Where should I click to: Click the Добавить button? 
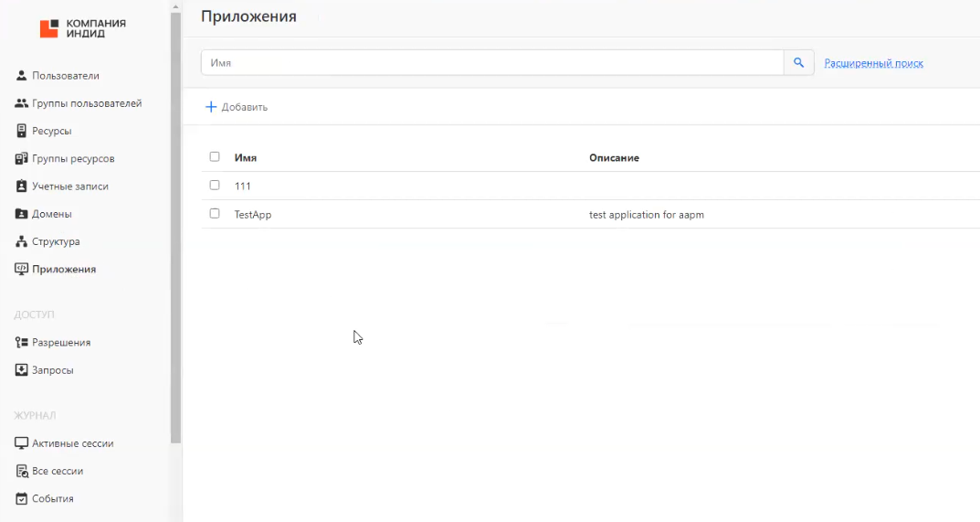click(237, 107)
